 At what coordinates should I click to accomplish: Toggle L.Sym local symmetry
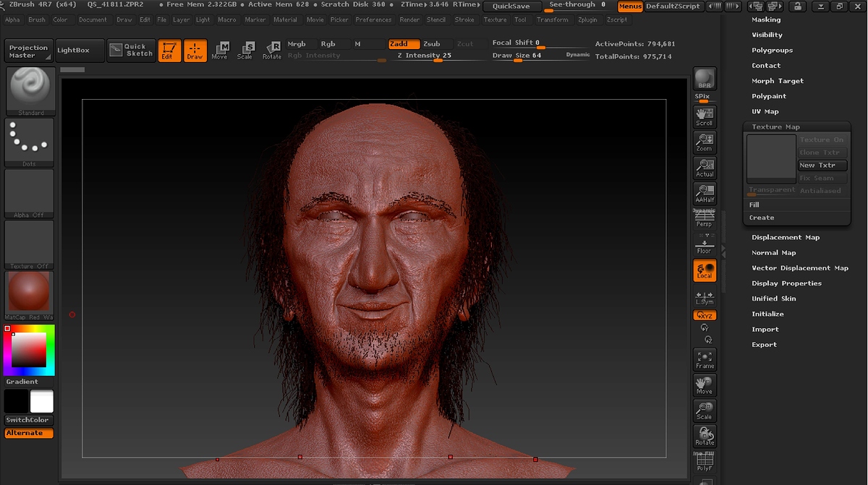(705, 297)
